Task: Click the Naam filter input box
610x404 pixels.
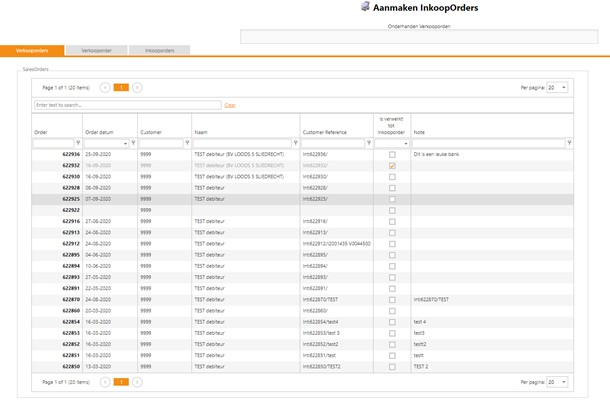Action: click(x=242, y=143)
